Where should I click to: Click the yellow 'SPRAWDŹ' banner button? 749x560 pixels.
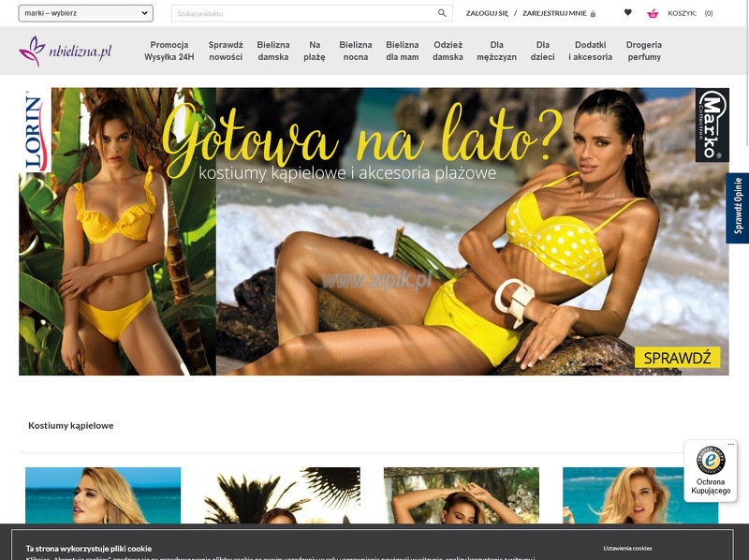(677, 358)
